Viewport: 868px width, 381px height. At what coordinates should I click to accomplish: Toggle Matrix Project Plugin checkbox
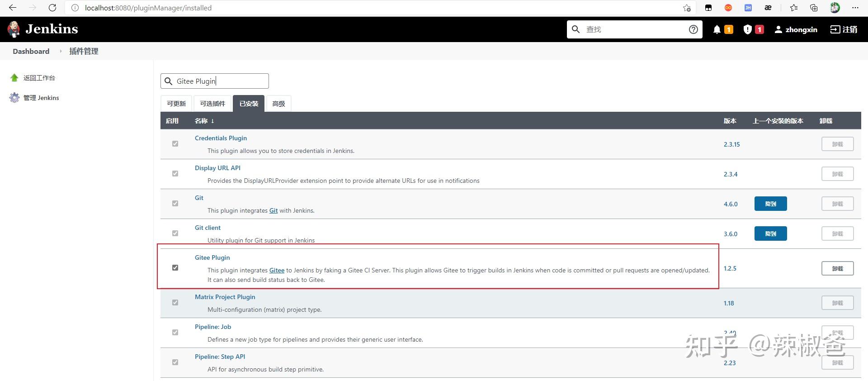(175, 303)
